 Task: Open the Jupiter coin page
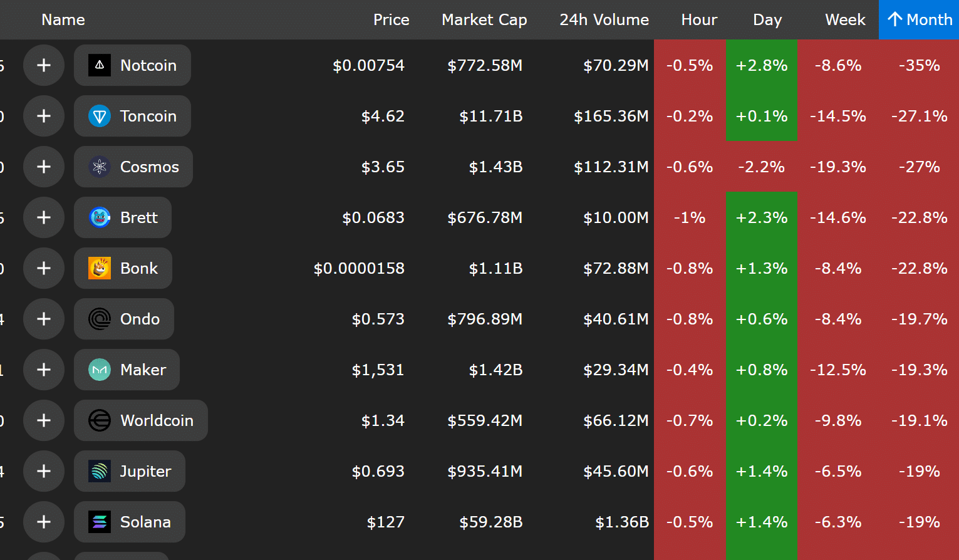point(145,471)
